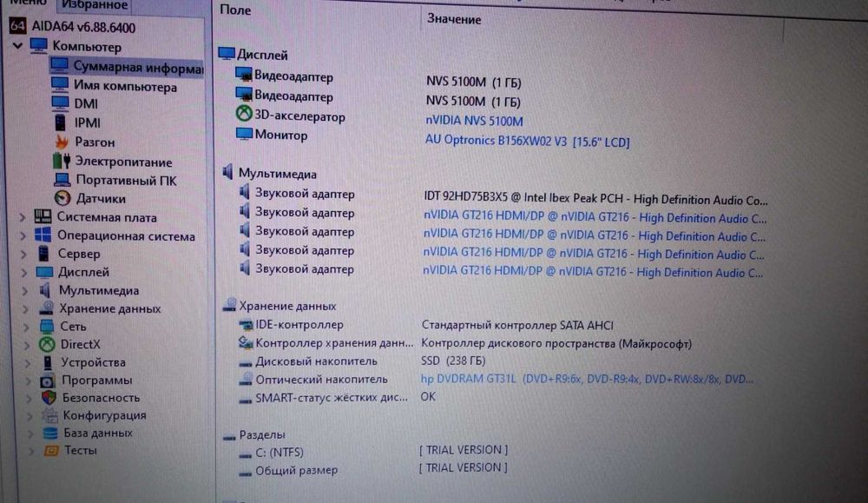
Task: Open the DMI icon in sidebar
Action: click(x=60, y=103)
